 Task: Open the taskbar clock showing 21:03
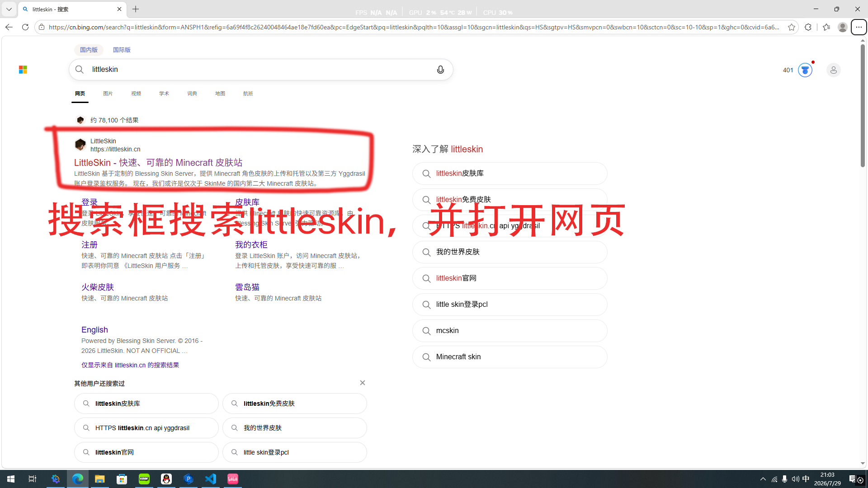[827, 479]
